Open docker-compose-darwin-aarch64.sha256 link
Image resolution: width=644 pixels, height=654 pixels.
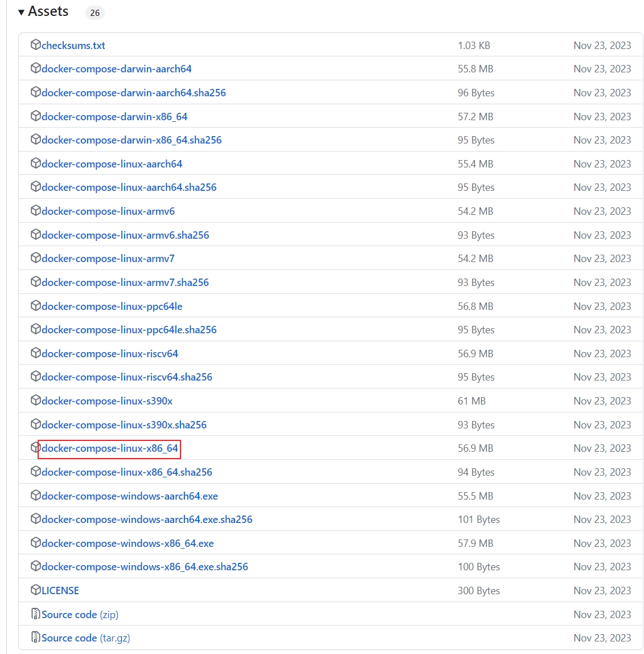133,93
